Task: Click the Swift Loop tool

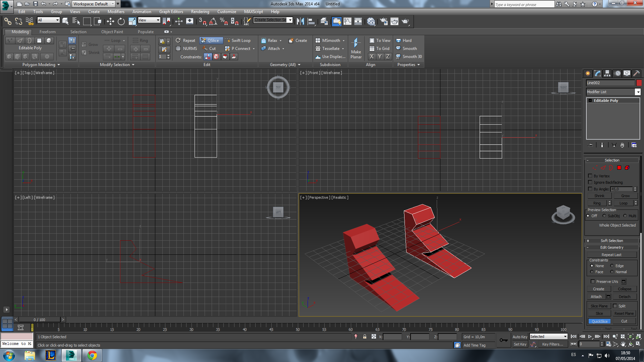Action: coord(238,41)
